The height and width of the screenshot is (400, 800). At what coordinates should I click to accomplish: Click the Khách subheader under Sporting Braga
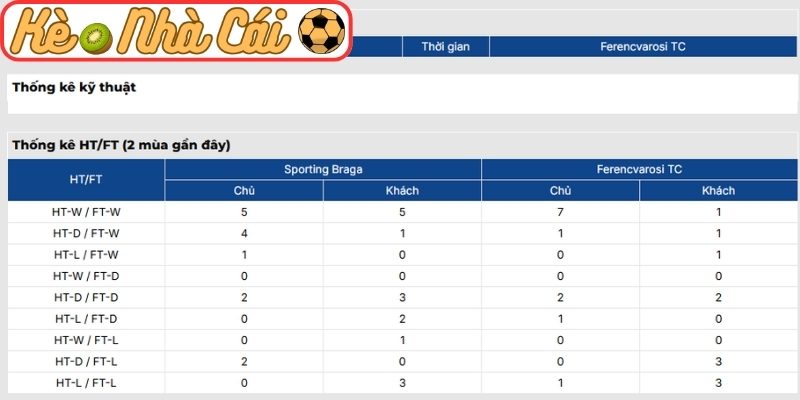(x=402, y=191)
